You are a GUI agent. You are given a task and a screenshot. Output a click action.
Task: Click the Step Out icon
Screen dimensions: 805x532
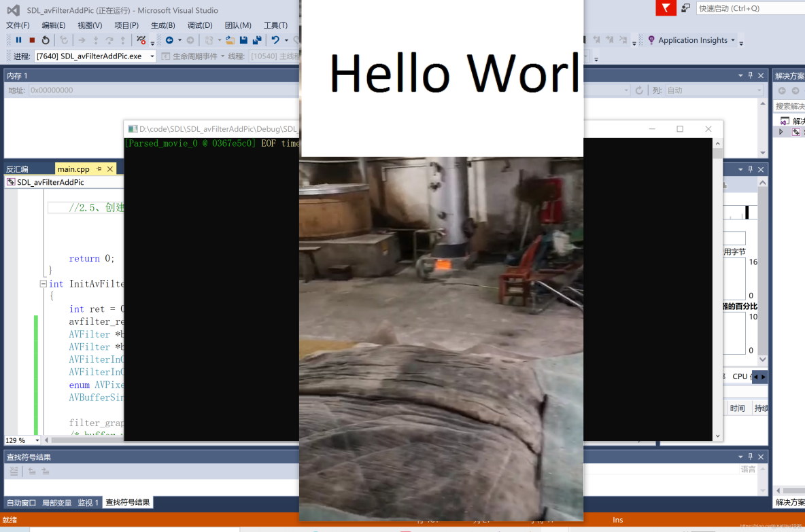[x=122, y=40]
